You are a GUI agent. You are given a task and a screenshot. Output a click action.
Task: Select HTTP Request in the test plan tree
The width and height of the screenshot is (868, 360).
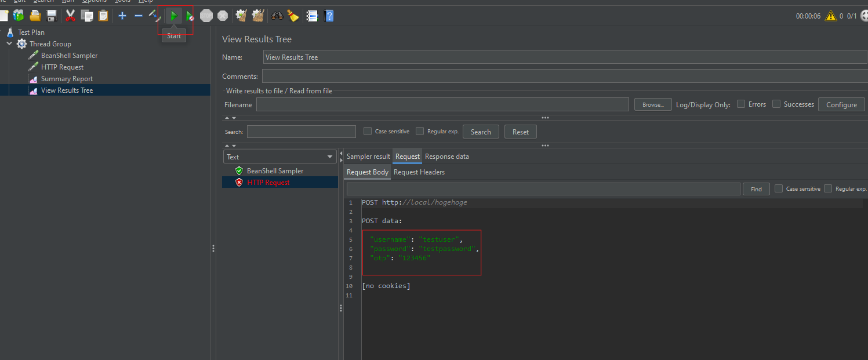[x=62, y=67]
